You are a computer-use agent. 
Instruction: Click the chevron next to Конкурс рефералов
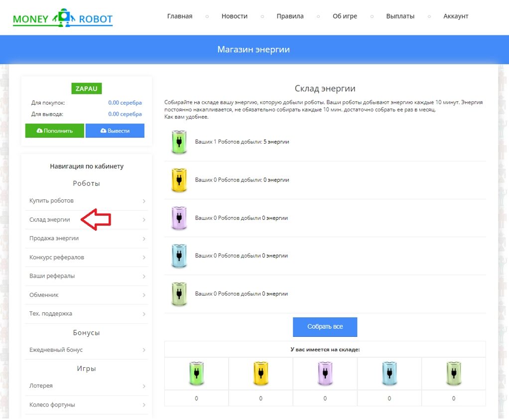pos(144,258)
